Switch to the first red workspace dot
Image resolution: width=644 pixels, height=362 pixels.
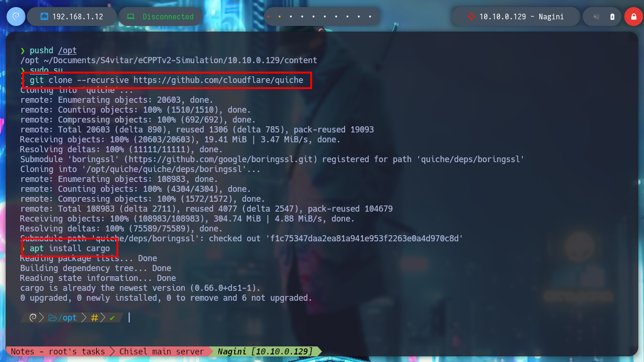tap(268, 16)
